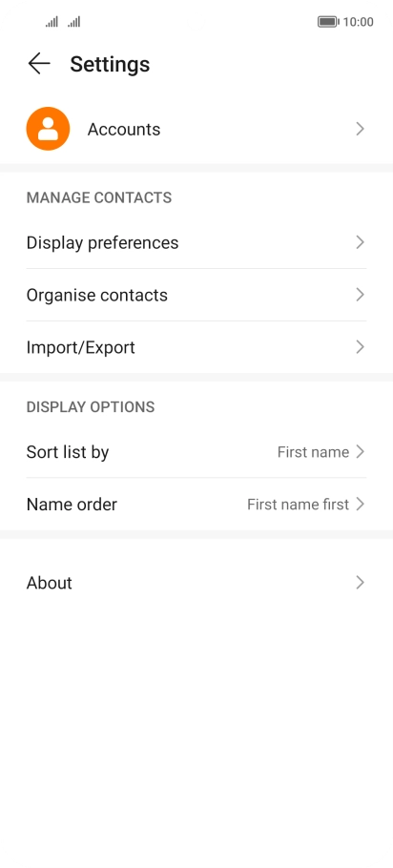393x868 pixels.
Task: Open the Accounts row chevron
Action: (x=361, y=129)
